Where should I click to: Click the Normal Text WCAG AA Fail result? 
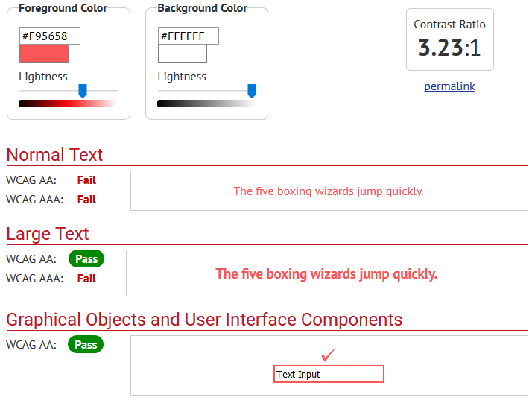86,180
